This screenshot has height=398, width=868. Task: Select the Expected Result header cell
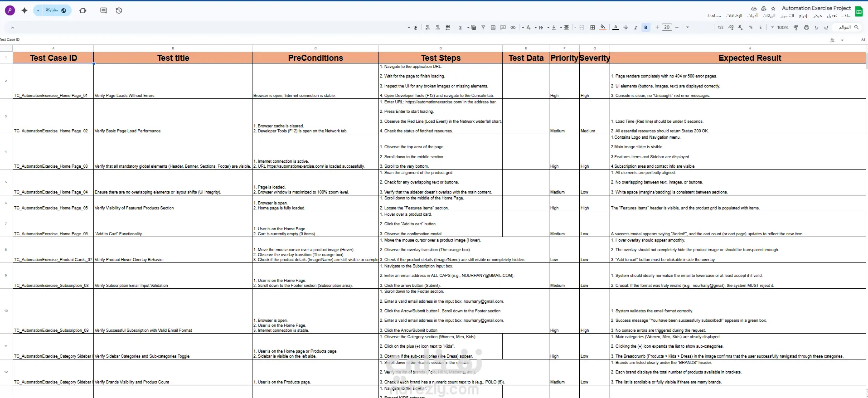tap(739, 58)
